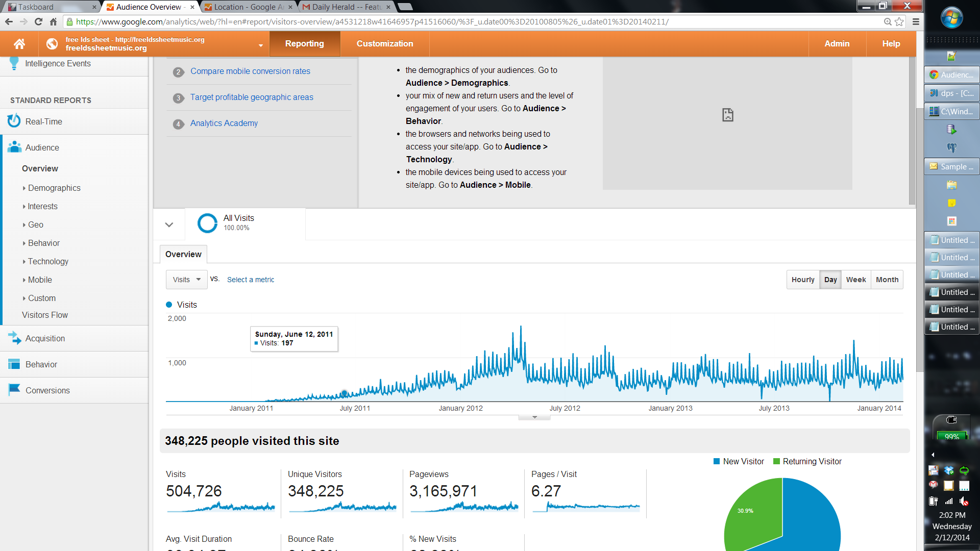Click the Audience people icon
The width and height of the screenshot is (980, 551).
coord(14,147)
